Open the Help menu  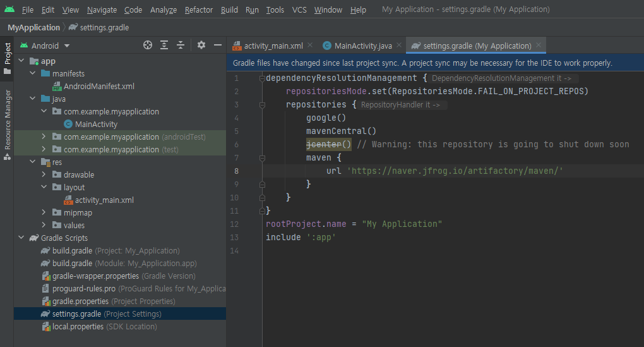tap(358, 9)
